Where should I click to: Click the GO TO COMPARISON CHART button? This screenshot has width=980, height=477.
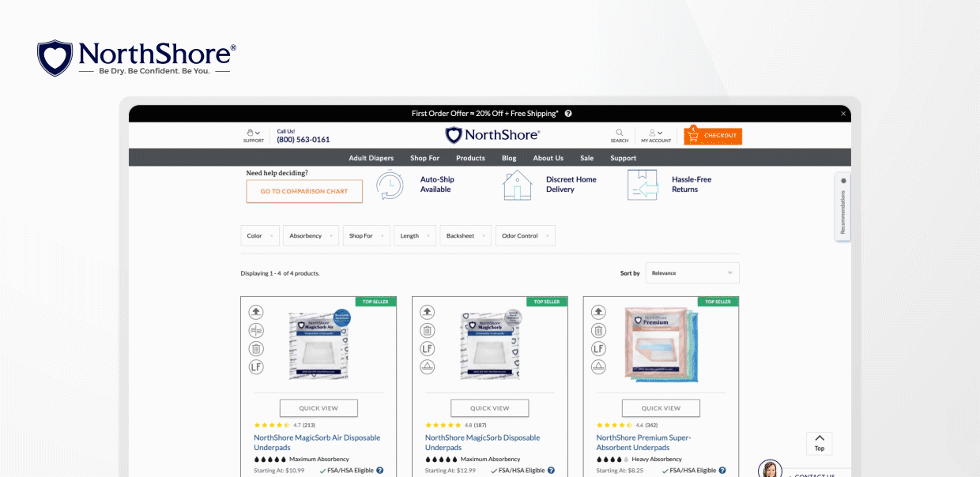click(x=303, y=191)
